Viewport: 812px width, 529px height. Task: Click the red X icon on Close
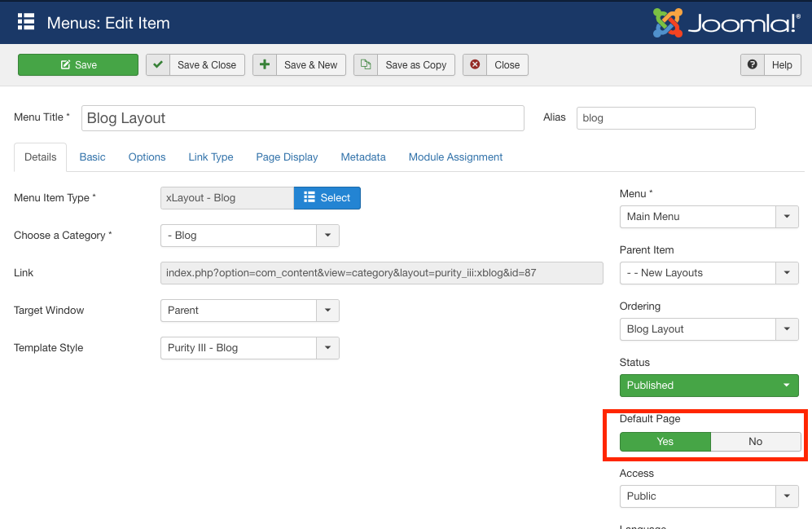pos(475,65)
